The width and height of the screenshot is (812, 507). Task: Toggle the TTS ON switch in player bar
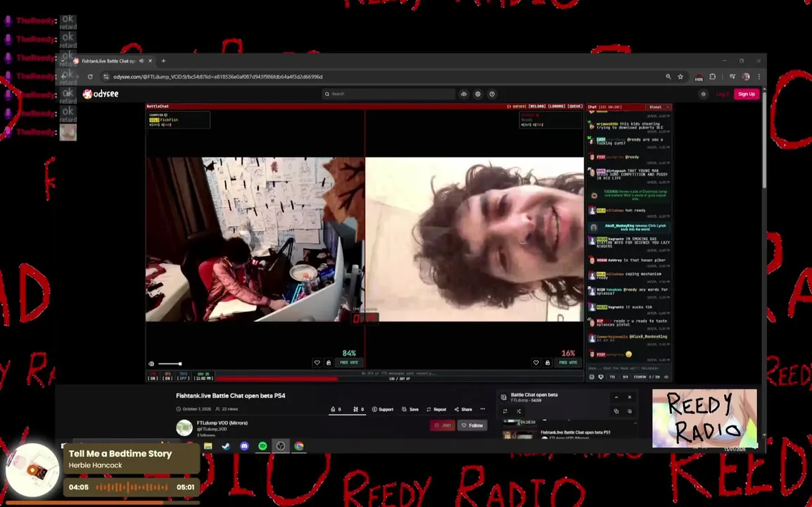(x=153, y=376)
